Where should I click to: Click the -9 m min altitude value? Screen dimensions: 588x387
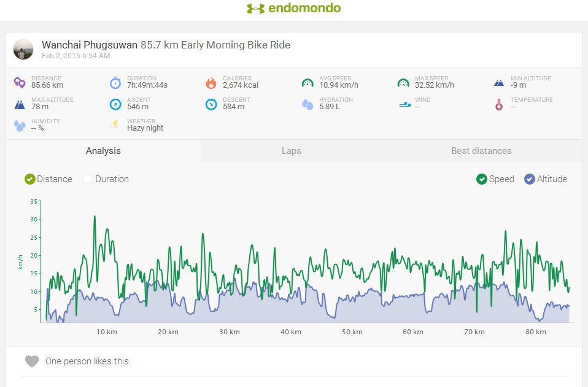[x=518, y=85]
